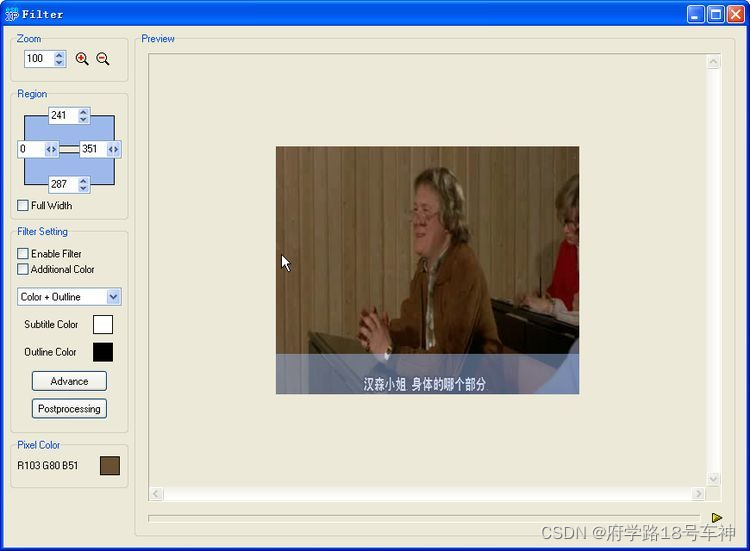Viewport: 750px width, 551px height.
Task: Maximize the Filter window
Action: coord(716,14)
